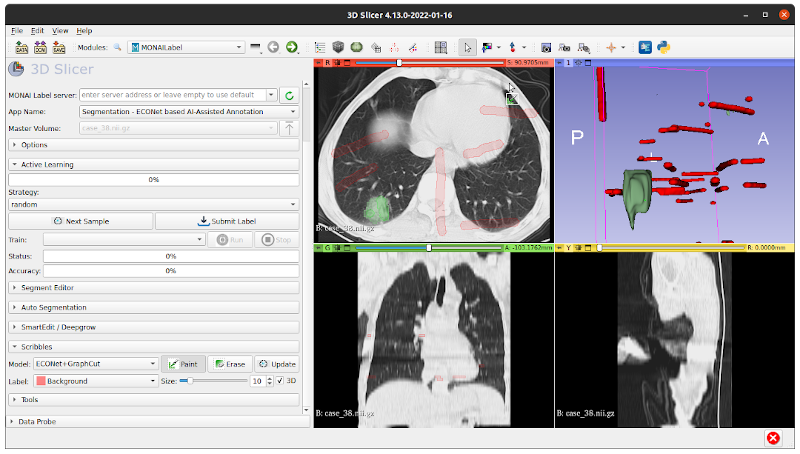Expand the Data Probe panel
800x454 pixels.
pyautogui.click(x=158, y=421)
